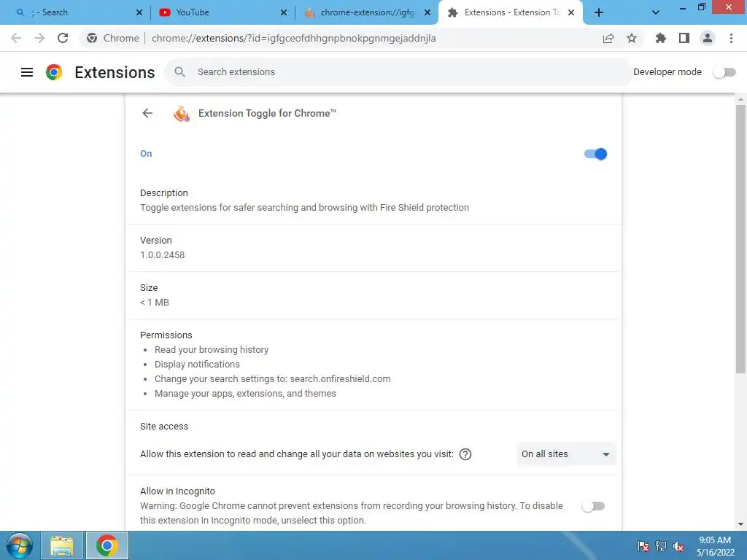The height and width of the screenshot is (560, 747).
Task: Click the address bar URL
Action: pyautogui.click(x=293, y=38)
